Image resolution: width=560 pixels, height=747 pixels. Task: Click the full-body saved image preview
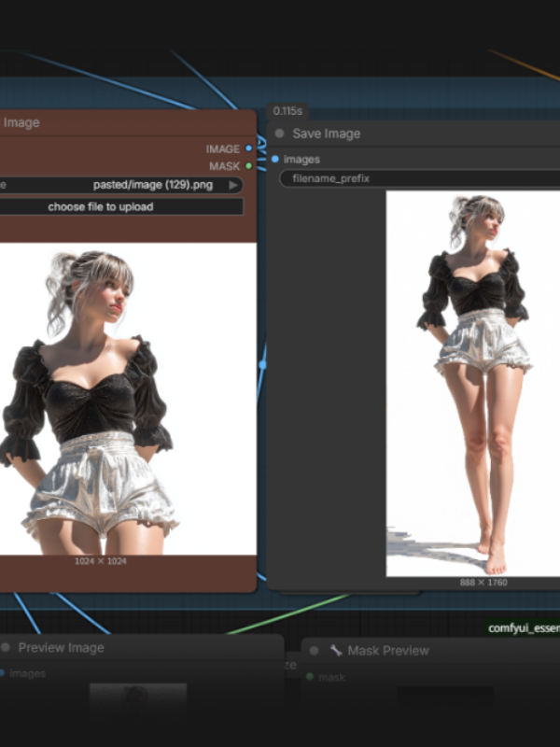pyautogui.click(x=472, y=383)
